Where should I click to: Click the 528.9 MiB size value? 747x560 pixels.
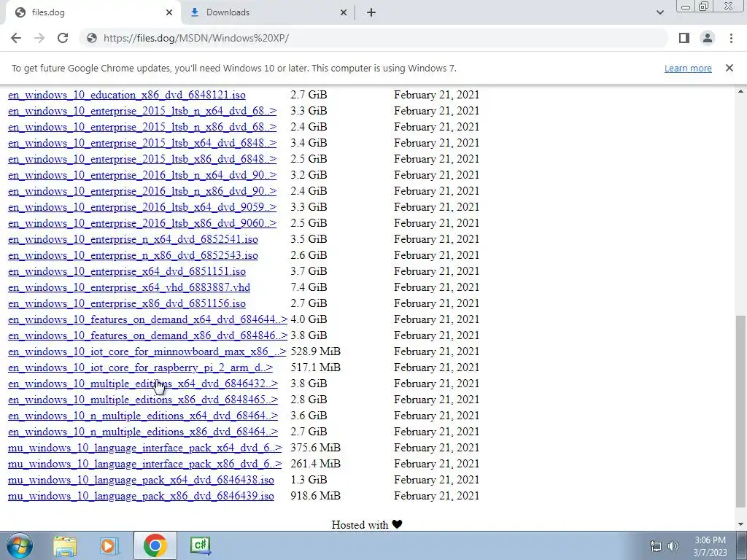click(x=315, y=351)
